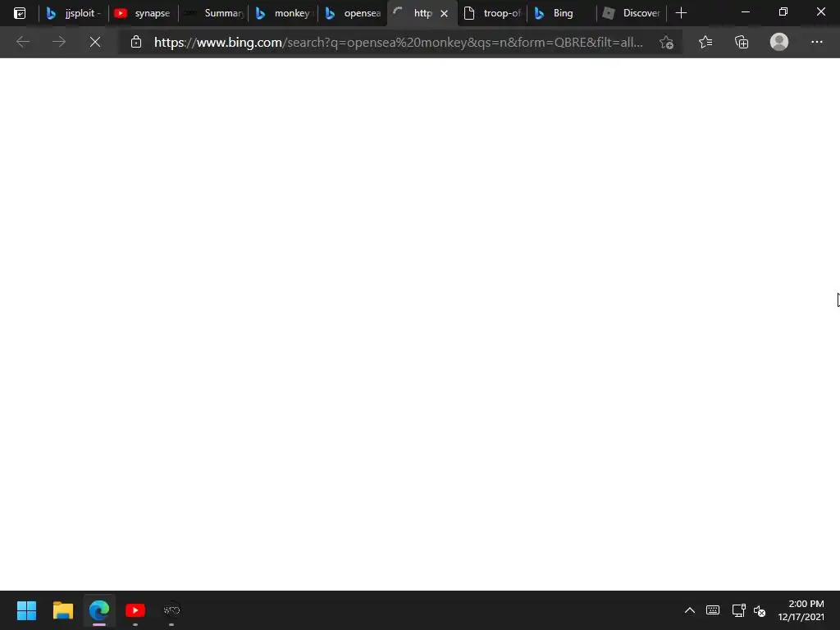Viewport: 840px width, 630px height.
Task: Open the dark circular app in taskbar
Action: pyautogui.click(x=171, y=610)
